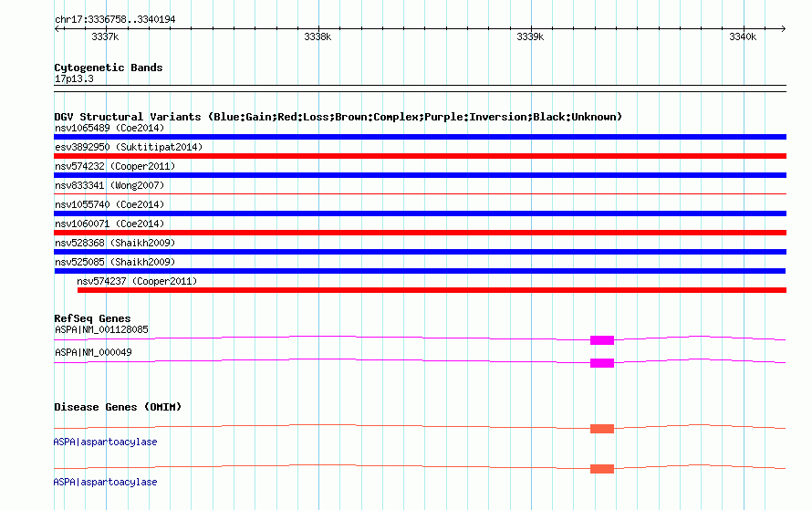Select the ASPA|NM_000049 magenta exon box
Viewport: 812px width, 510px height.
602,363
